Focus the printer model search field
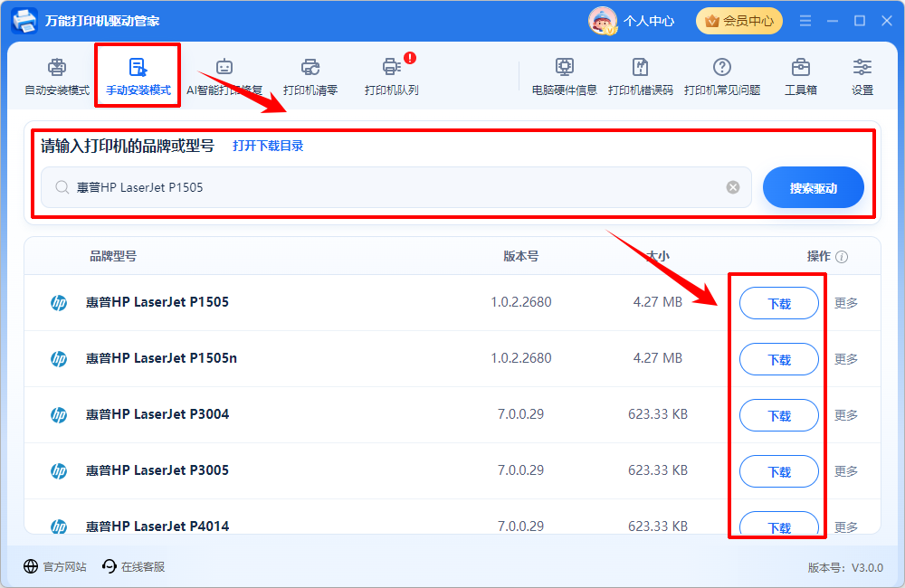 coord(396,187)
